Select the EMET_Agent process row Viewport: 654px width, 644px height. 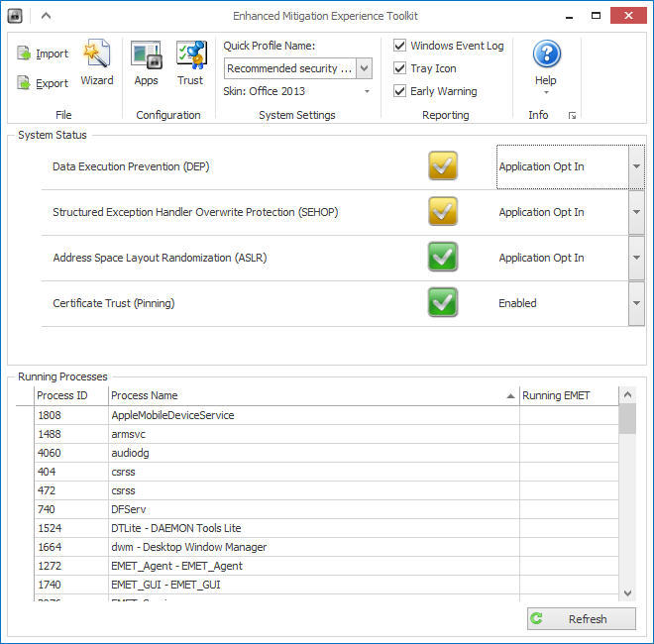click(326, 566)
